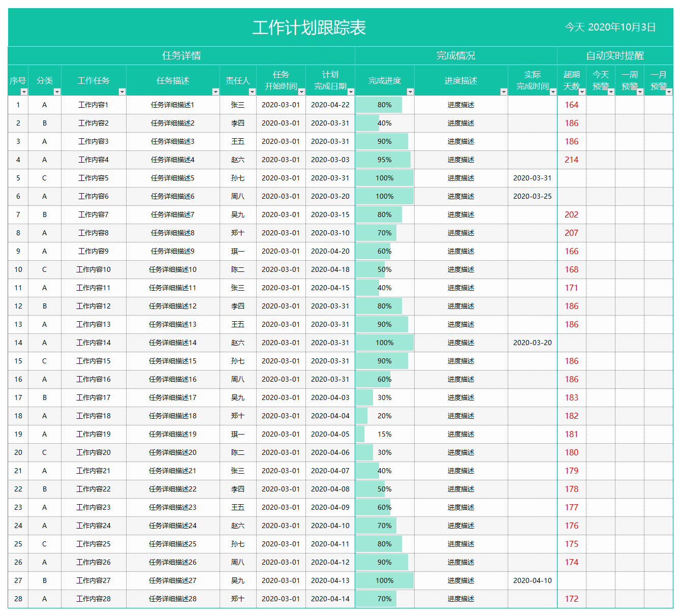Select cell 任务详细描述28
Image resolution: width=681 pixels, height=616 pixels.
point(173,599)
